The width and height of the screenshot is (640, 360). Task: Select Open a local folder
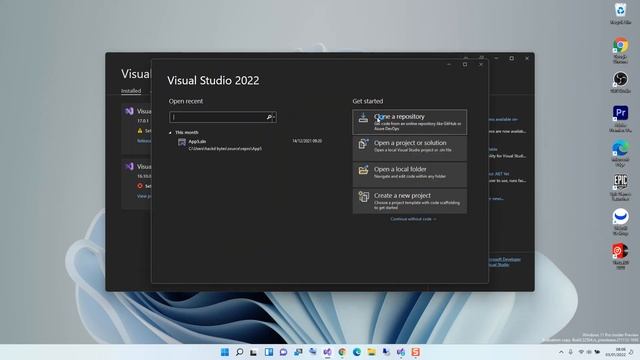tap(409, 174)
